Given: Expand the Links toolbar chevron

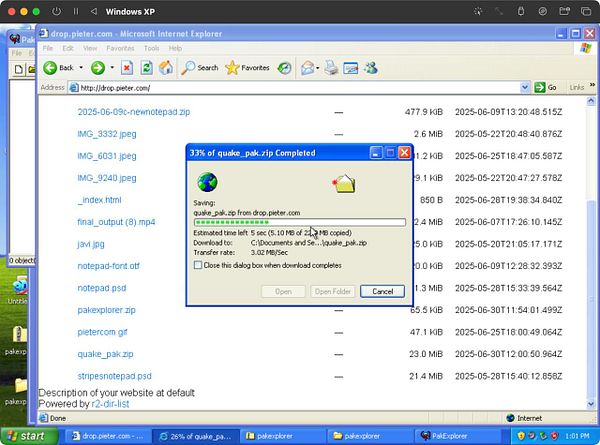Looking at the screenshot, I should coord(592,85).
